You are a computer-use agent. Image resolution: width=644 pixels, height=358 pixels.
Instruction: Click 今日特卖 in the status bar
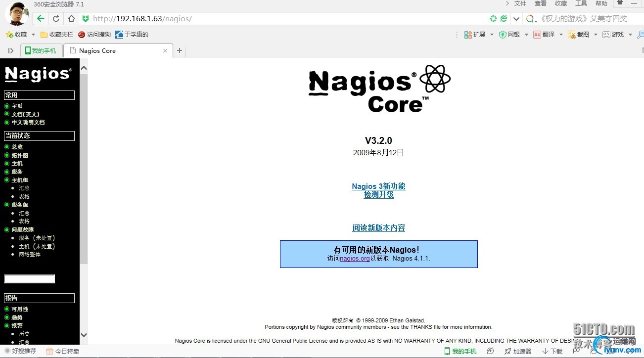62,351
